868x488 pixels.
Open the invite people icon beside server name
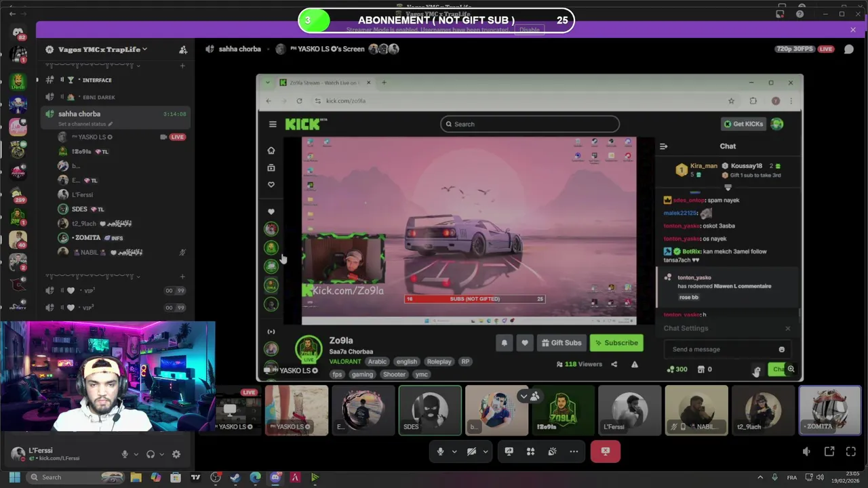pyautogui.click(x=183, y=49)
